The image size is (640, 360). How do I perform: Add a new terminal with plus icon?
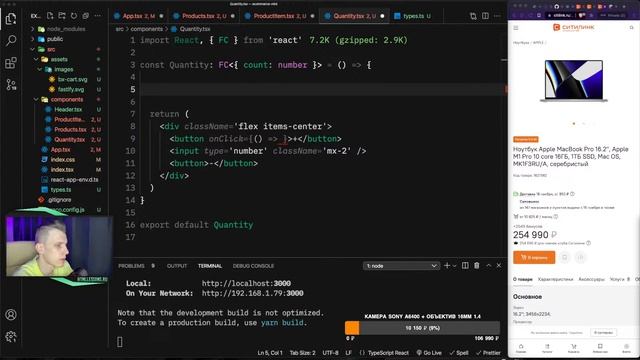tap(447, 266)
